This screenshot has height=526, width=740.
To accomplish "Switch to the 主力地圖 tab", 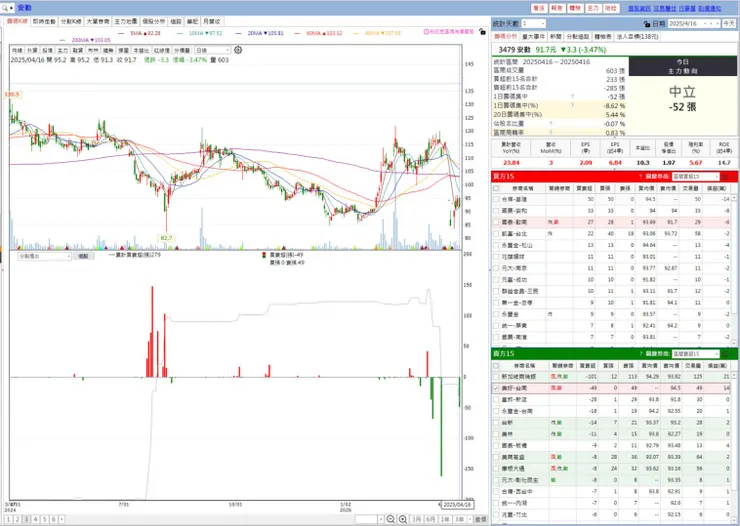I will pos(126,22).
